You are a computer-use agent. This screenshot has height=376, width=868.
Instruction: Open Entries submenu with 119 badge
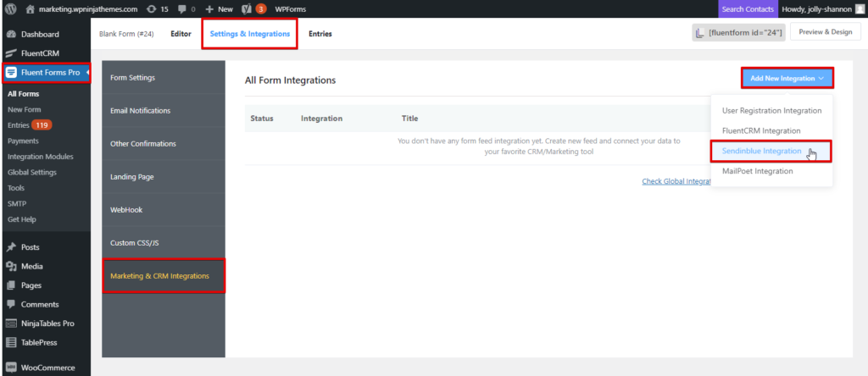coord(30,125)
